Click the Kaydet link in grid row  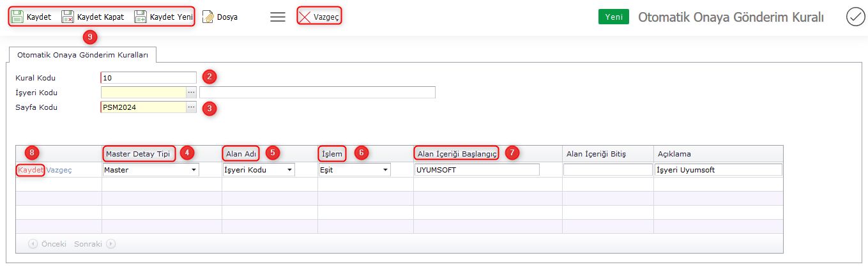point(31,170)
